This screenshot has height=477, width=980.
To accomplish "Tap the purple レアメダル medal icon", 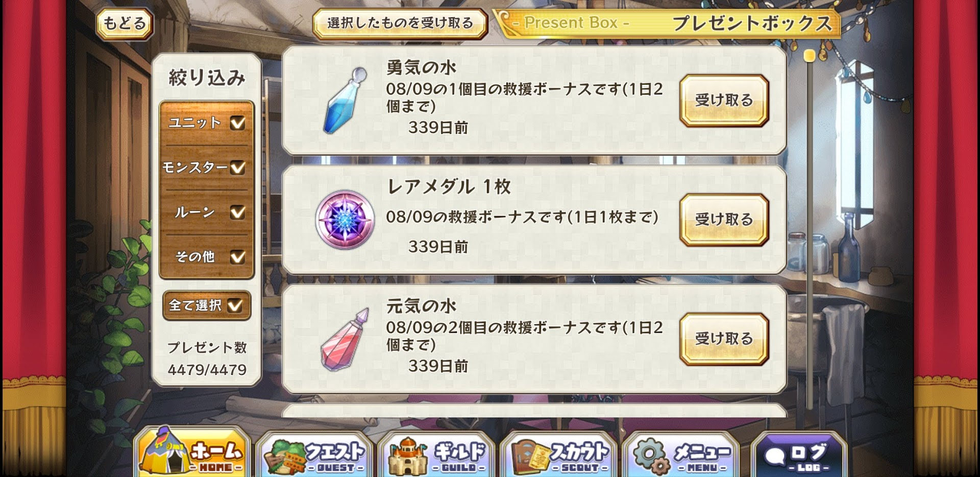I will click(345, 220).
